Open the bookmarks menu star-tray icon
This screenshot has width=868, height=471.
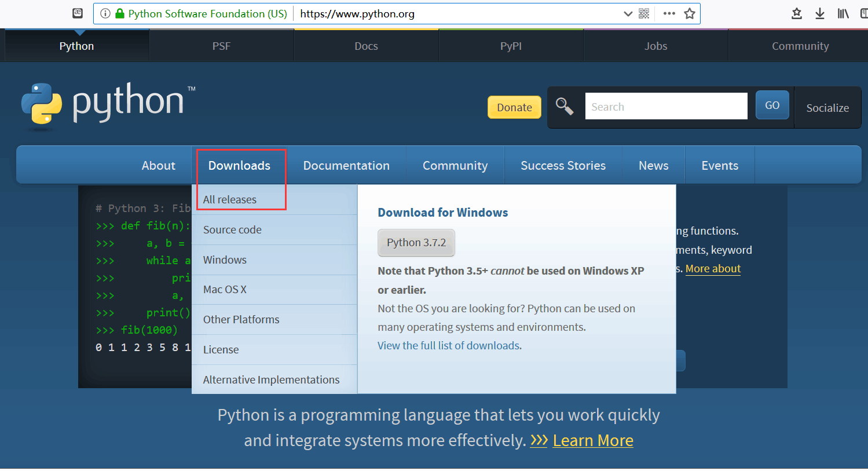797,13
